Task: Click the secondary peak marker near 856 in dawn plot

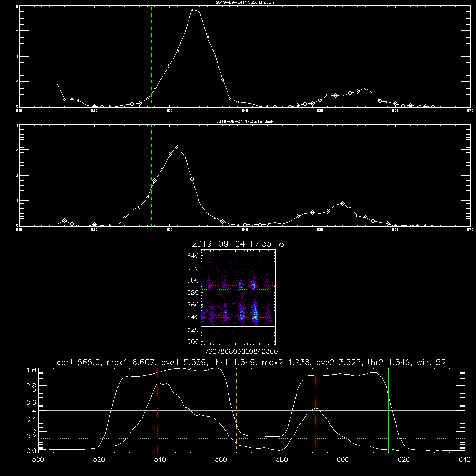Action: click(x=365, y=88)
